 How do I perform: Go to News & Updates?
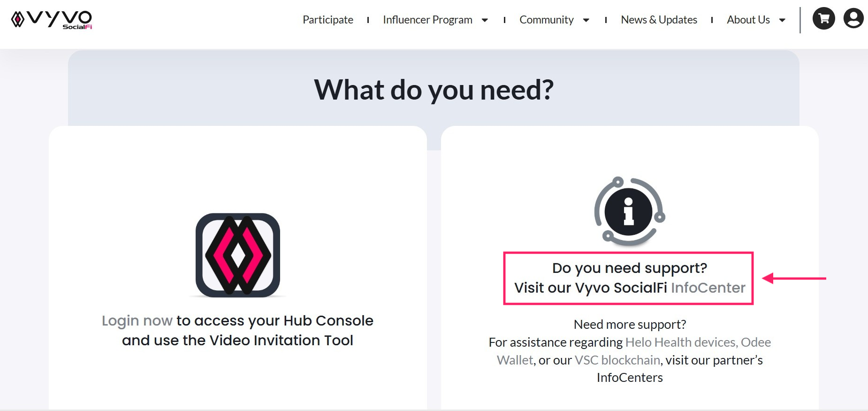(x=659, y=20)
